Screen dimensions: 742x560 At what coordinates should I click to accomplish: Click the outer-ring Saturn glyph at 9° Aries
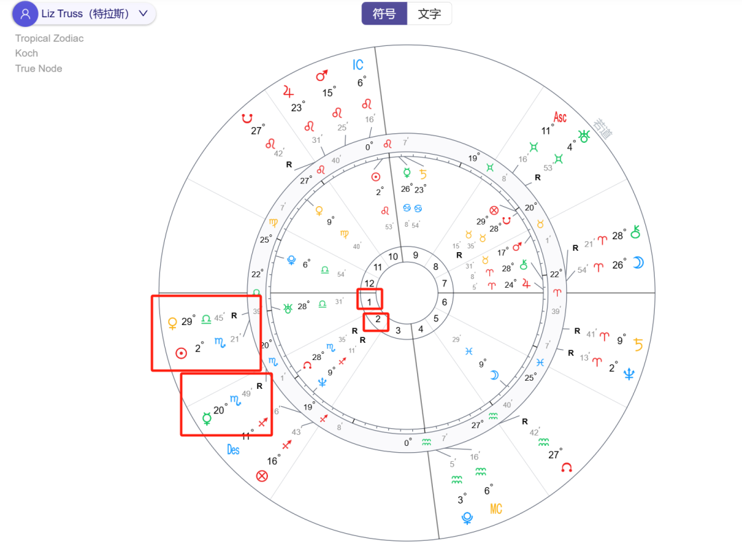tap(638, 344)
